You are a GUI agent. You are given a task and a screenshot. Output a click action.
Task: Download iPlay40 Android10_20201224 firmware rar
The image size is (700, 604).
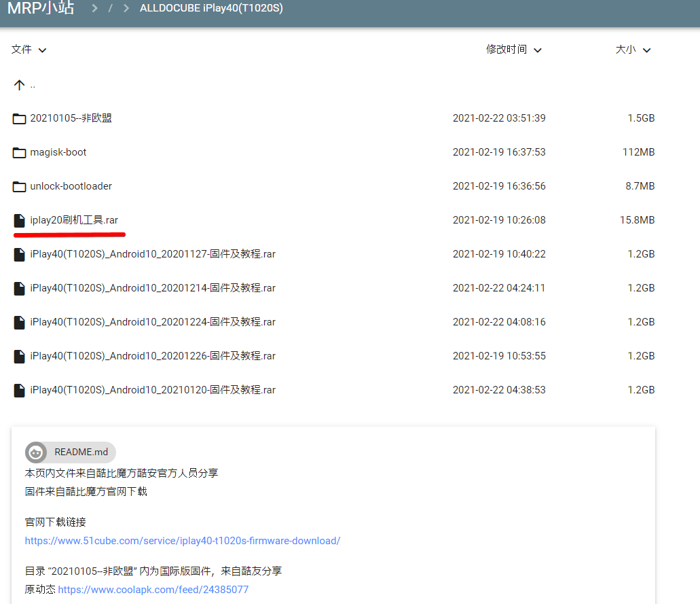(153, 322)
